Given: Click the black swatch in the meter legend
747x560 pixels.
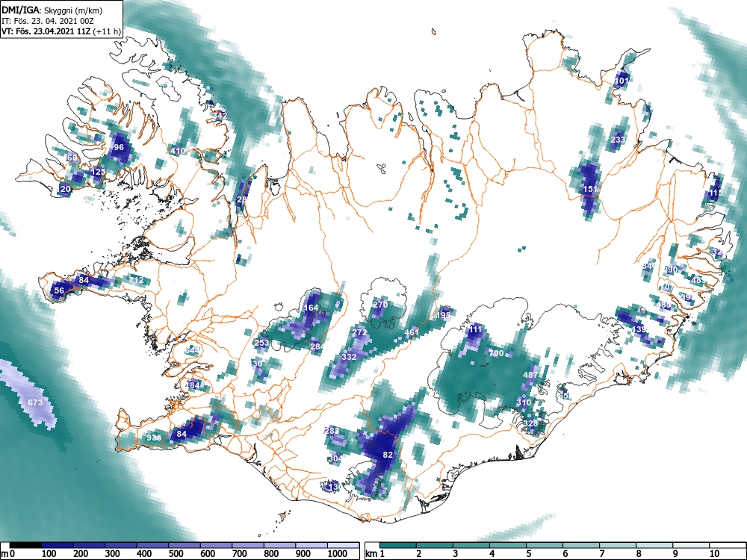Looking at the screenshot, I should tap(25, 545).
